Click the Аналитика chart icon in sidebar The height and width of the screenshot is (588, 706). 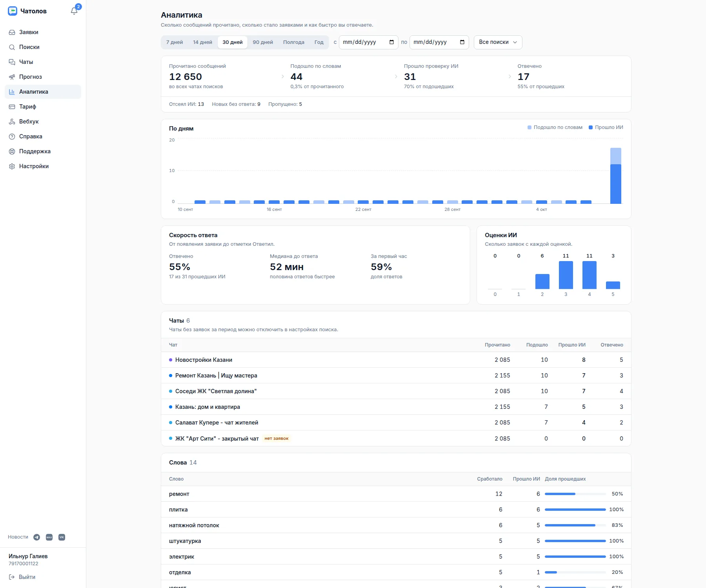[x=12, y=92]
